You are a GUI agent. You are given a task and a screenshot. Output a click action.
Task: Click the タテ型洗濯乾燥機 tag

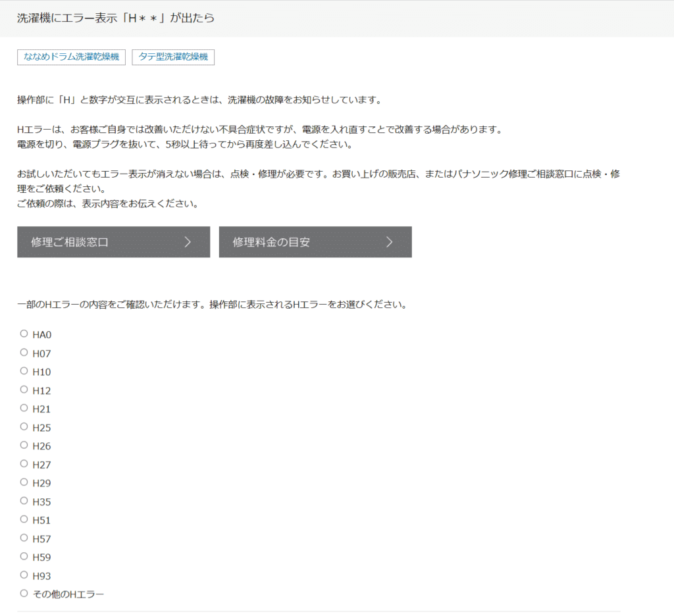(173, 57)
